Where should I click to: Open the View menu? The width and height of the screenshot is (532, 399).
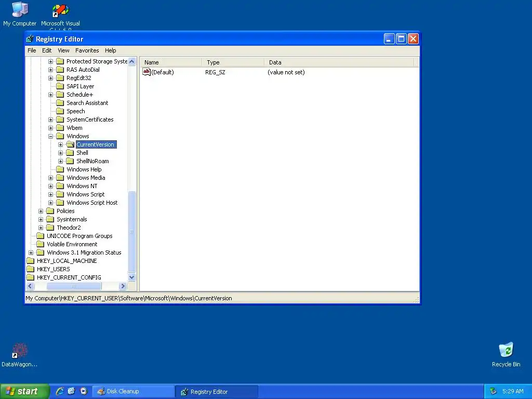[x=63, y=50]
